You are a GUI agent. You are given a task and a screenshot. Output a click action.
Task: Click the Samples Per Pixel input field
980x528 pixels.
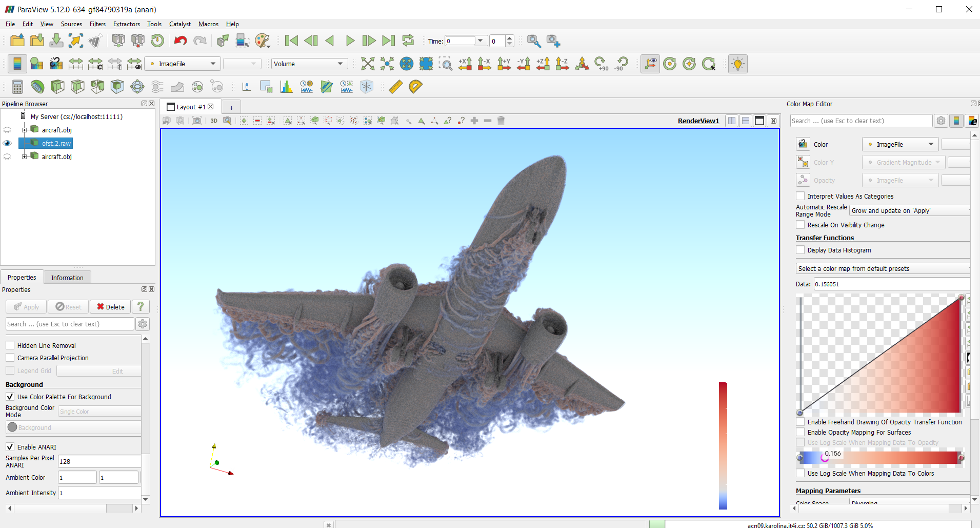[x=98, y=461]
